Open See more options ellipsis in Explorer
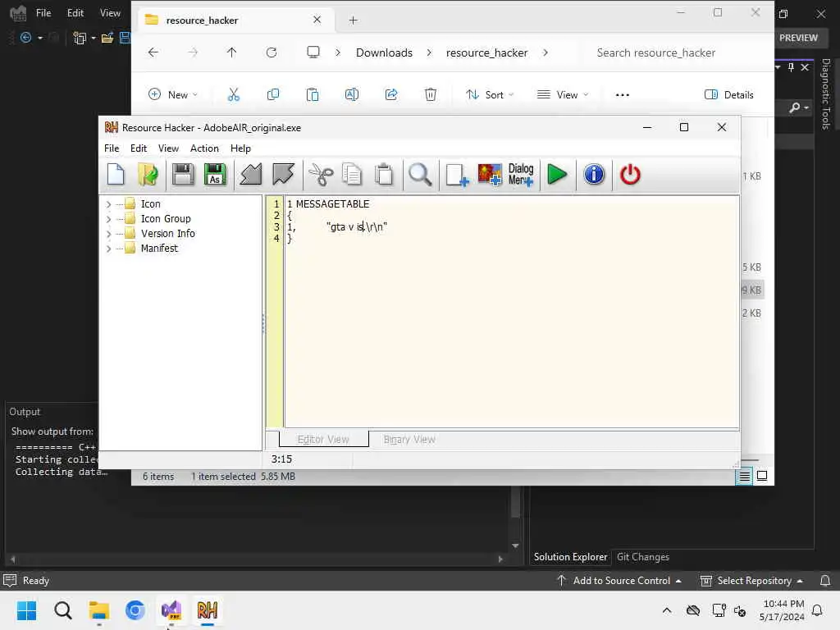The height and width of the screenshot is (630, 840). point(622,95)
